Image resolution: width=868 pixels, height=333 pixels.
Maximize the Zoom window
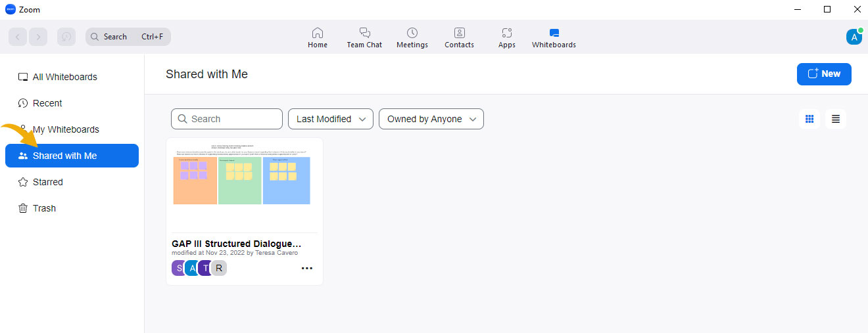[x=827, y=9]
